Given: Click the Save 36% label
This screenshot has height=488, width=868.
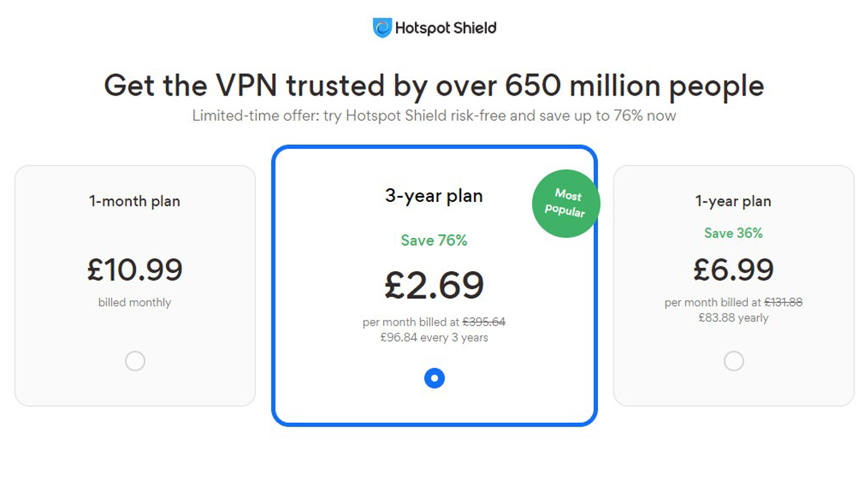Looking at the screenshot, I should [734, 233].
